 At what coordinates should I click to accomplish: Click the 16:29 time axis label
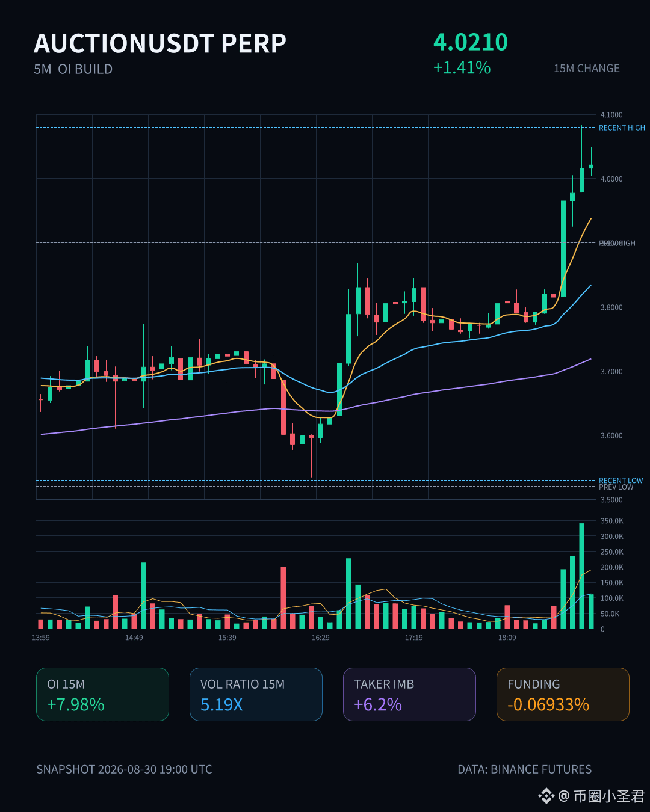click(x=321, y=638)
